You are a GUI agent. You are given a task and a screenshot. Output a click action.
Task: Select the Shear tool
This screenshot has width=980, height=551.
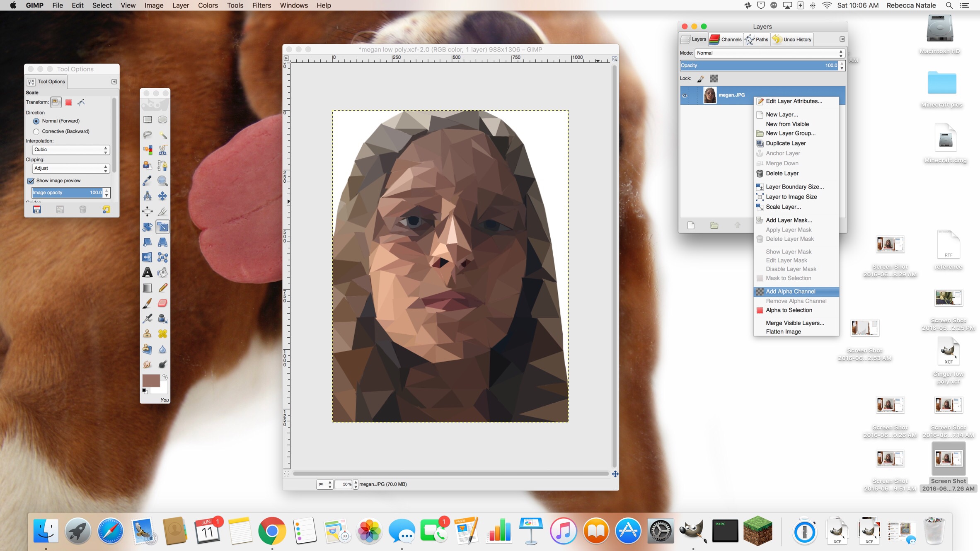click(148, 242)
